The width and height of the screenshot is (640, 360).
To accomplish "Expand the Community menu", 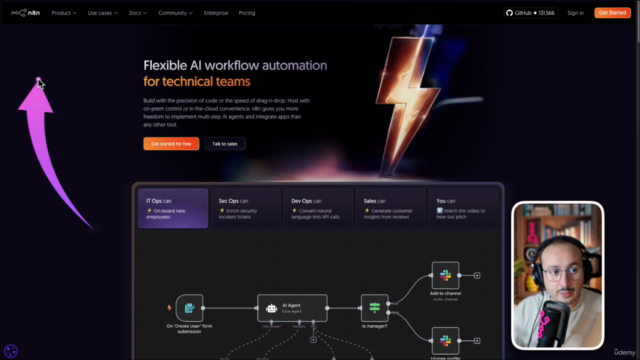I will click(175, 13).
